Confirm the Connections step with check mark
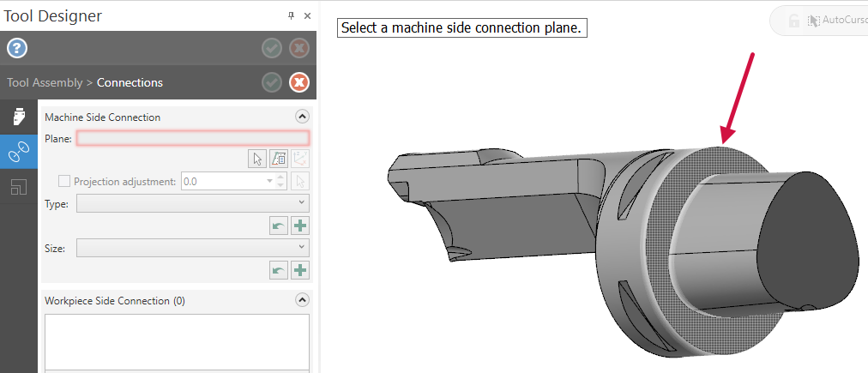The height and width of the screenshot is (373, 868). 272,83
